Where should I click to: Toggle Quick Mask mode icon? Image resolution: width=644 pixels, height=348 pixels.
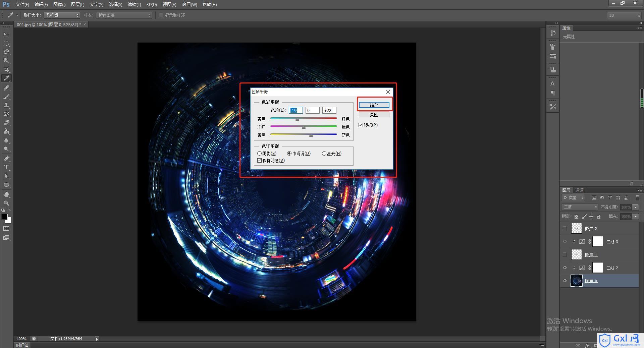click(6, 229)
